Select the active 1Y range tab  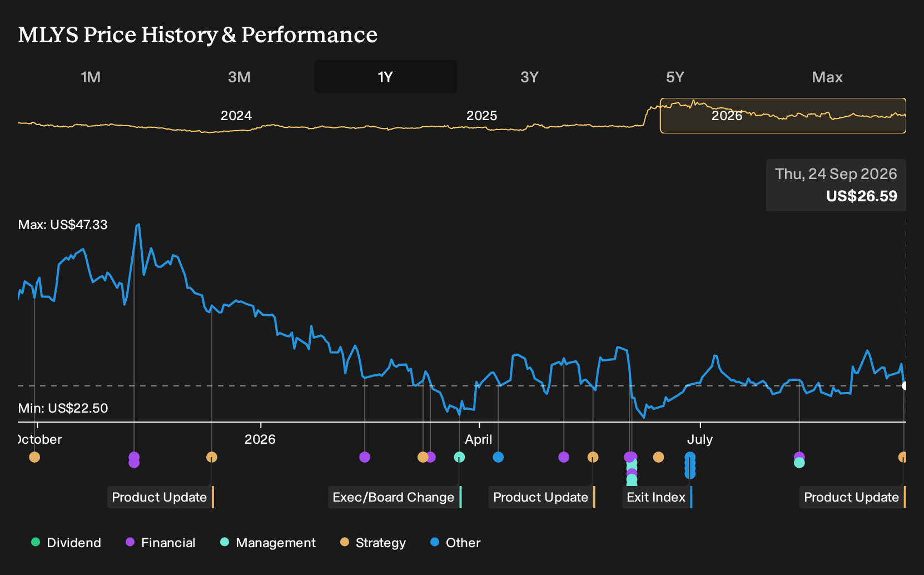(x=386, y=77)
